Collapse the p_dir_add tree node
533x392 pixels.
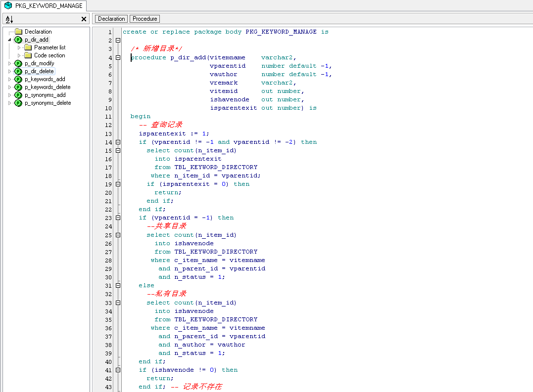point(9,40)
